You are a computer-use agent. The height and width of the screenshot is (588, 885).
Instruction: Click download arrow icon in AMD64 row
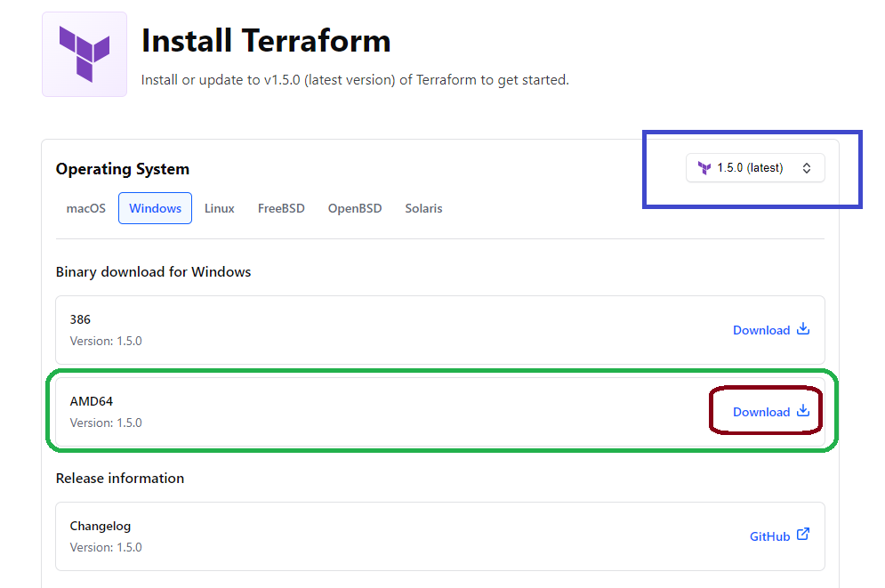[x=803, y=411]
